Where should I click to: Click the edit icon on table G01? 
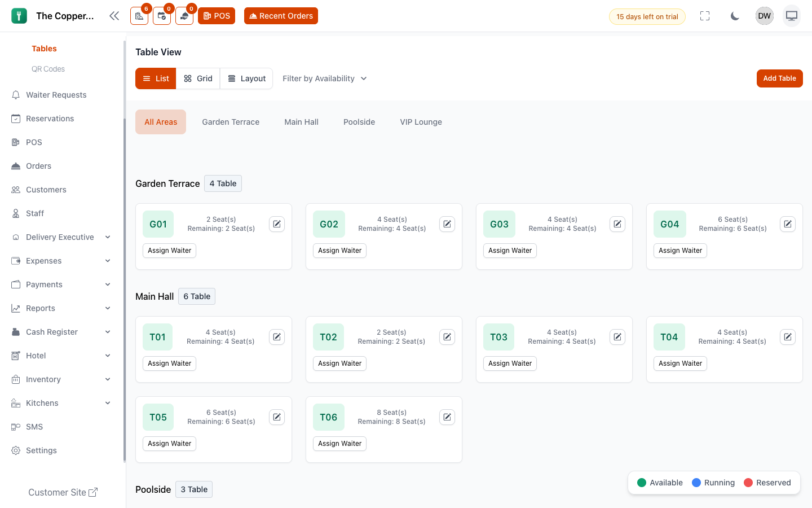(x=277, y=224)
